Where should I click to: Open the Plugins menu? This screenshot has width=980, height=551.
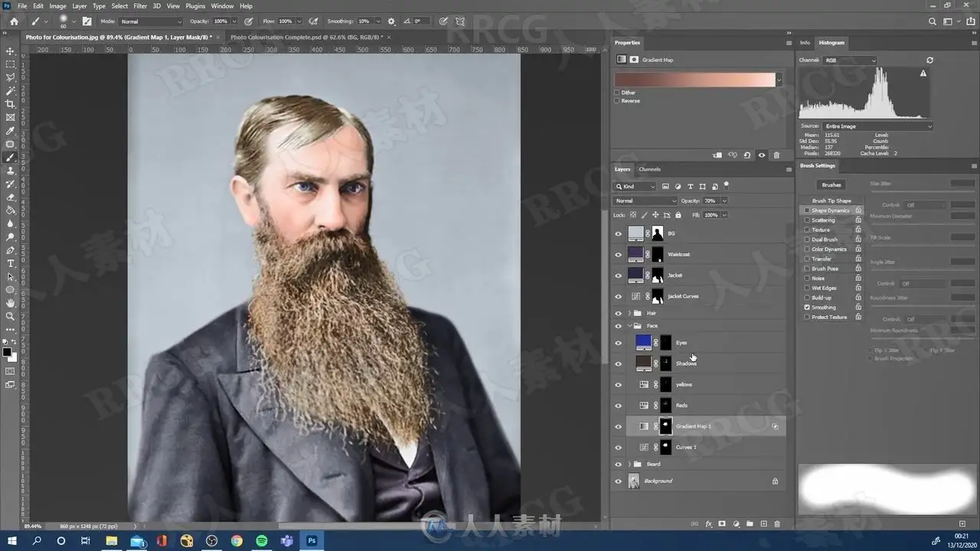tap(195, 6)
